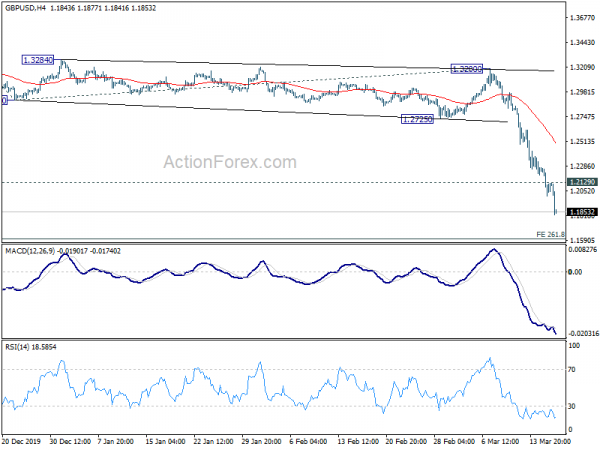
Task: Click the 6 Mar 12:00 time axis label
Action: point(500,441)
